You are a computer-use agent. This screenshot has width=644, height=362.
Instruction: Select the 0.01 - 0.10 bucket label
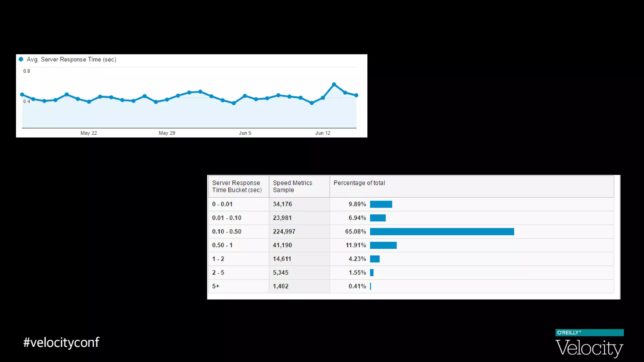click(226, 218)
